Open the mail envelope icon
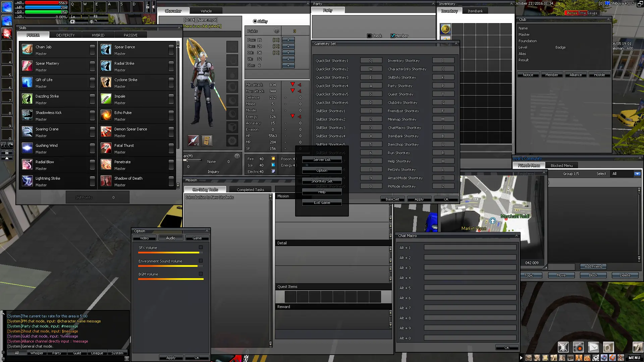Viewport: 644px width, 362px height. pos(593,347)
